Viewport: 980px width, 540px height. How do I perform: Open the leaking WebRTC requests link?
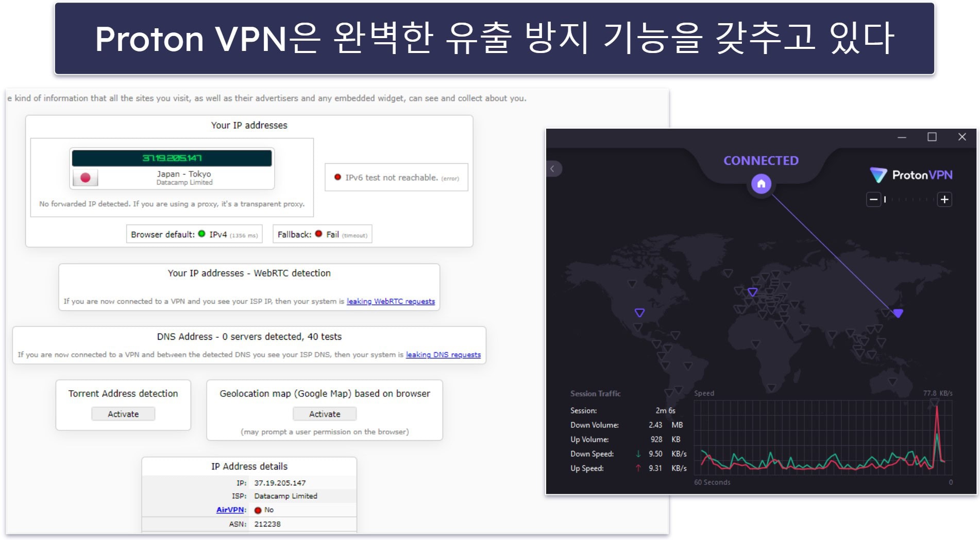pos(391,301)
